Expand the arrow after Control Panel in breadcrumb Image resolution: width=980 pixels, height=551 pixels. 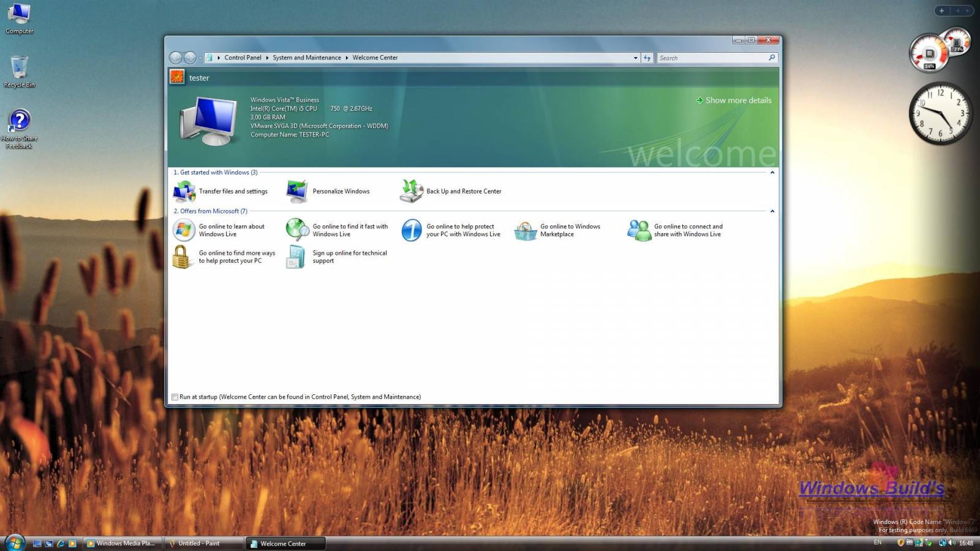point(267,58)
